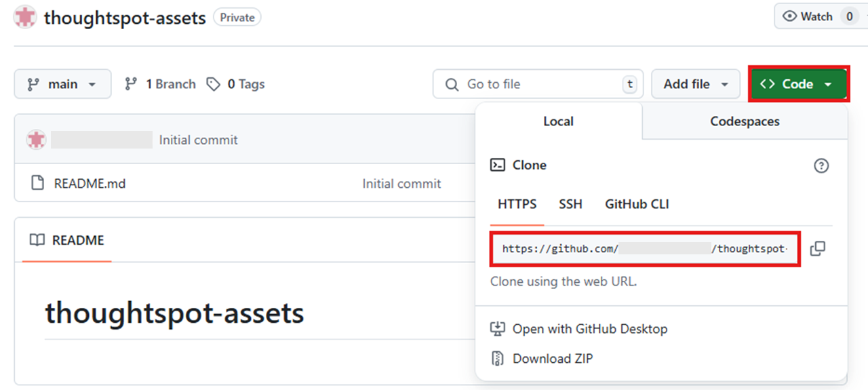Viewport: 868px width, 390px height.
Task: Click the 'Clone using the web URL.' text
Action: point(564,281)
